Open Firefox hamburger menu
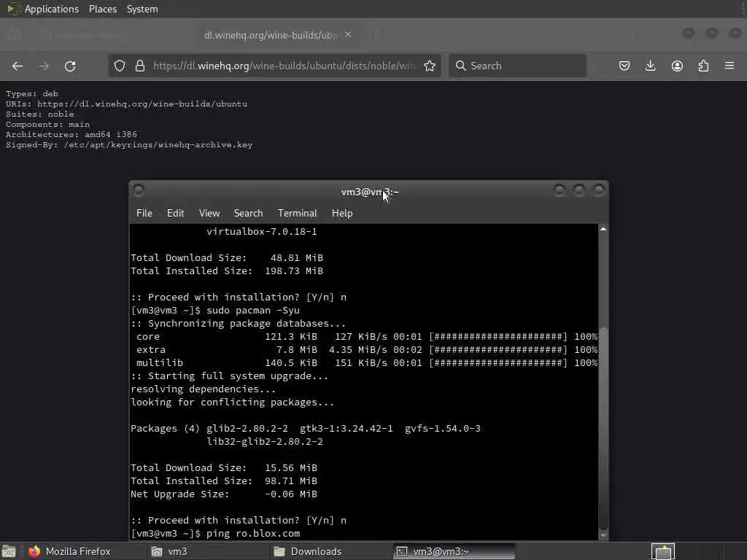 point(729,66)
